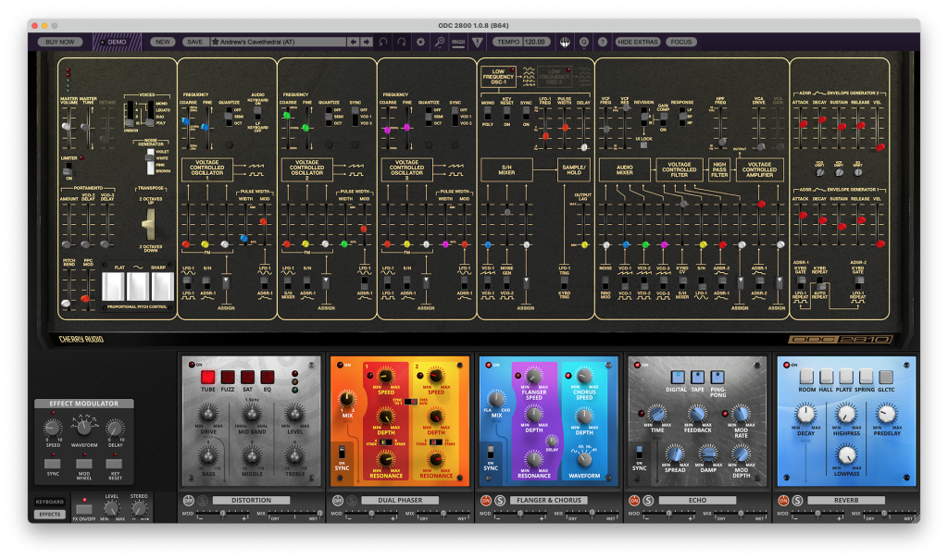Screen dimensions: 948x560
Task: Select the Echo DIGITAL mode button
Action: (x=677, y=377)
